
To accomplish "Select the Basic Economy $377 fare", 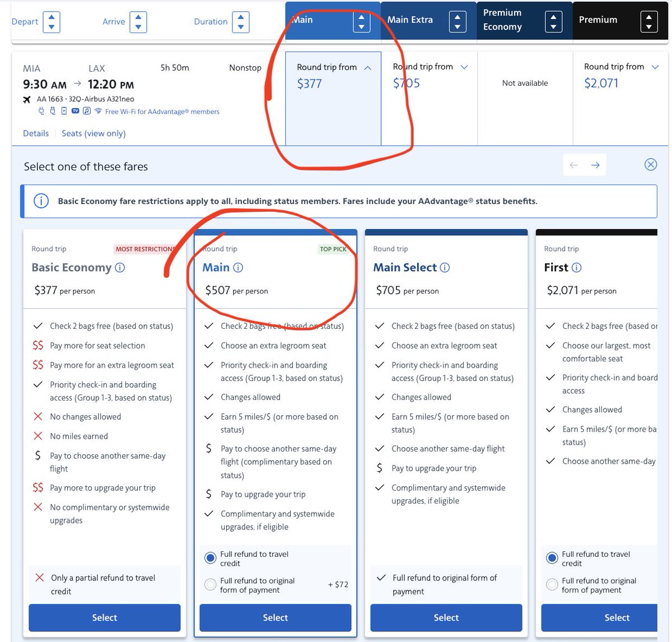I will [105, 617].
